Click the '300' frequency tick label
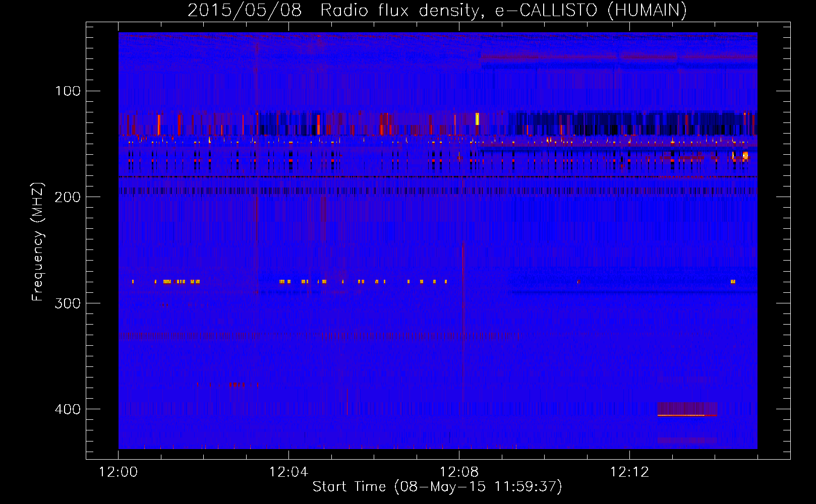 click(x=68, y=303)
